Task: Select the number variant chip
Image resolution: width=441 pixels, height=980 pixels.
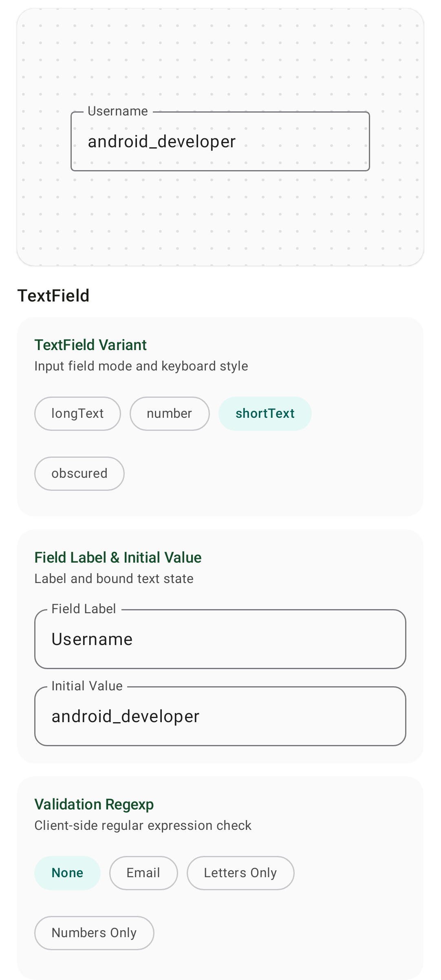Action: click(x=170, y=413)
